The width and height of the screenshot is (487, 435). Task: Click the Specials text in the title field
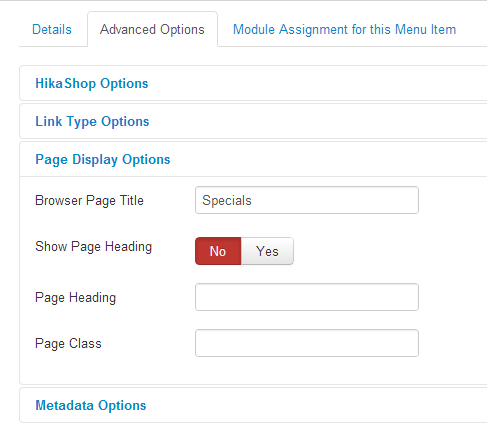coord(227,200)
